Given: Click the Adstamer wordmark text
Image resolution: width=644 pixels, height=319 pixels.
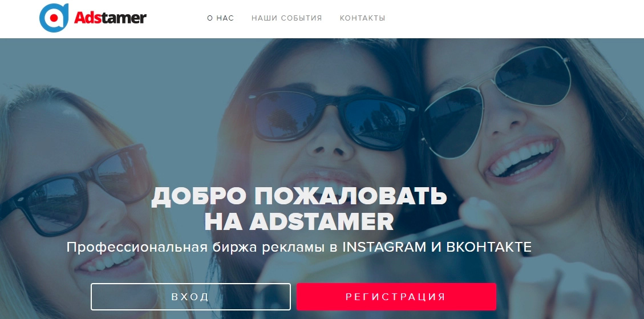Looking at the screenshot, I should point(110,18).
